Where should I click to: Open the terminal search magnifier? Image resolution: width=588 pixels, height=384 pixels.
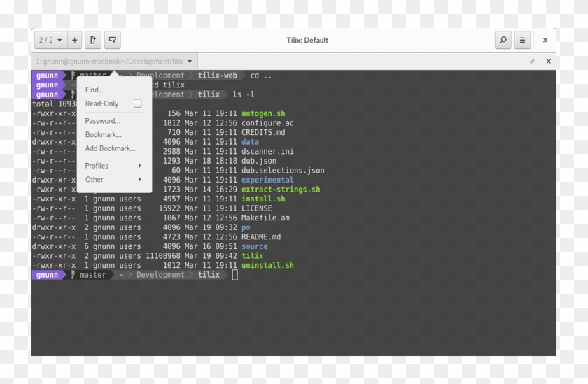point(503,40)
